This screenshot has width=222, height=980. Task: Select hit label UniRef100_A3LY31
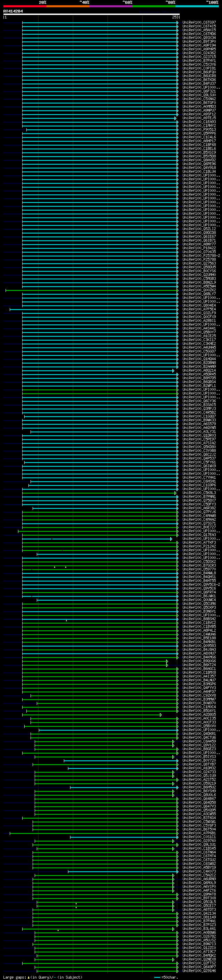pyautogui.click(x=199, y=432)
